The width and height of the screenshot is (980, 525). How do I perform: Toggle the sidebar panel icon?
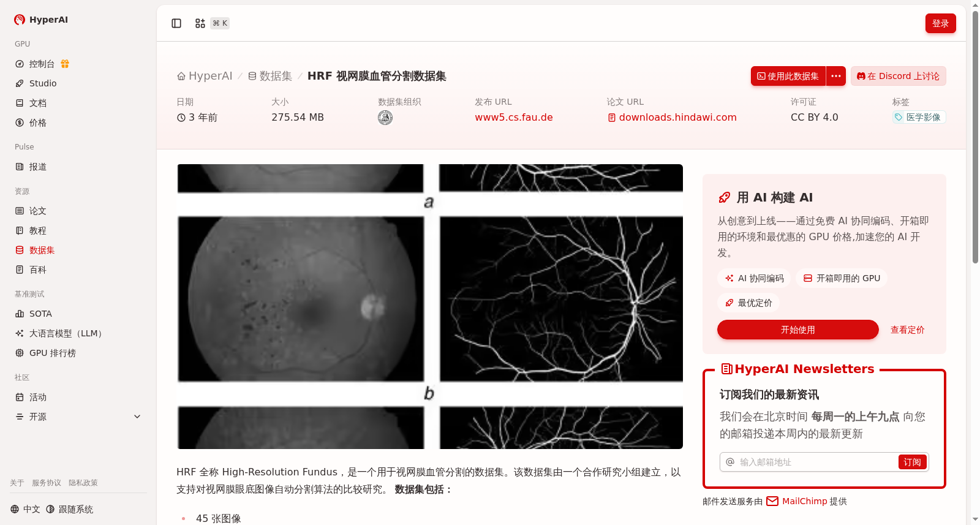point(176,23)
